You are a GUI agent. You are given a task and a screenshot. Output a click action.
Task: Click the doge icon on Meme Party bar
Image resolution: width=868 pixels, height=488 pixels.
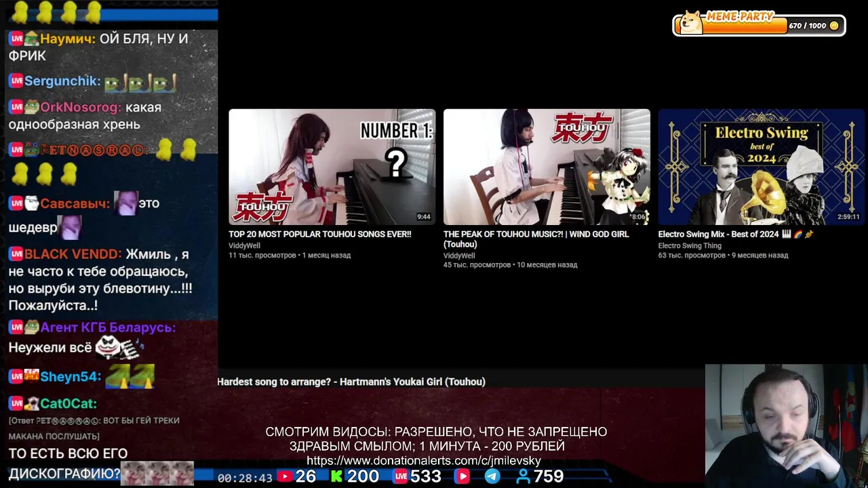pyautogui.click(x=691, y=22)
